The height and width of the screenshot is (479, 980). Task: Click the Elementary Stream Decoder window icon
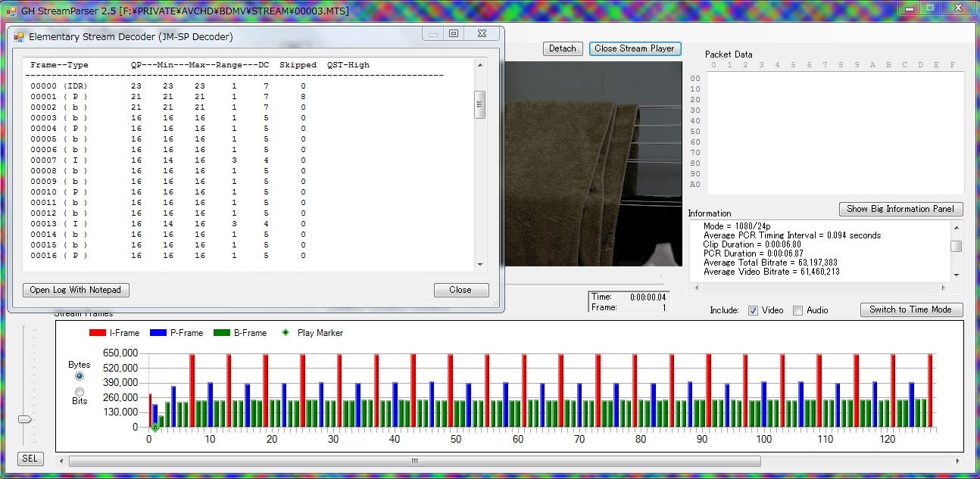coord(19,36)
